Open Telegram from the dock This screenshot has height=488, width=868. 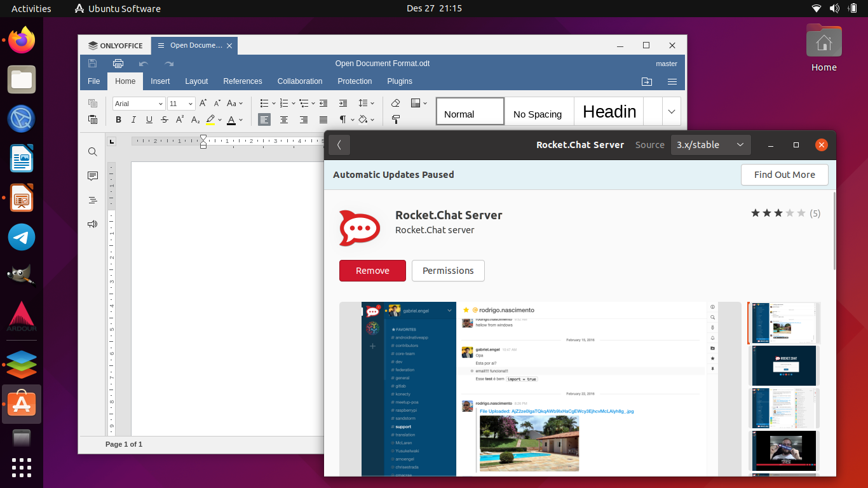pyautogui.click(x=22, y=238)
